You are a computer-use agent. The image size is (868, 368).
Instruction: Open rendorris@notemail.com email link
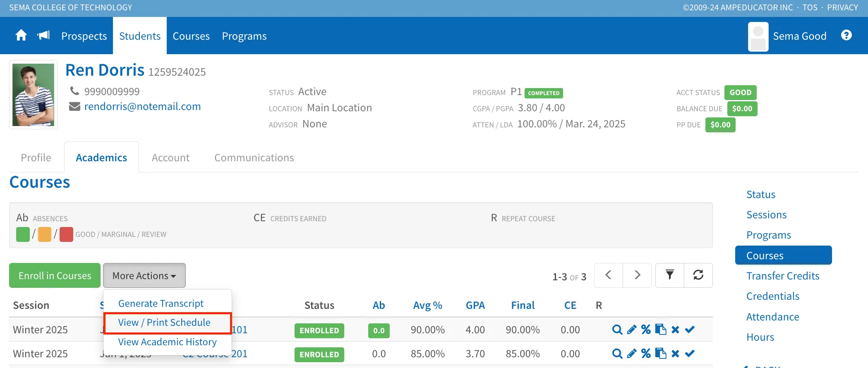pyautogui.click(x=142, y=106)
